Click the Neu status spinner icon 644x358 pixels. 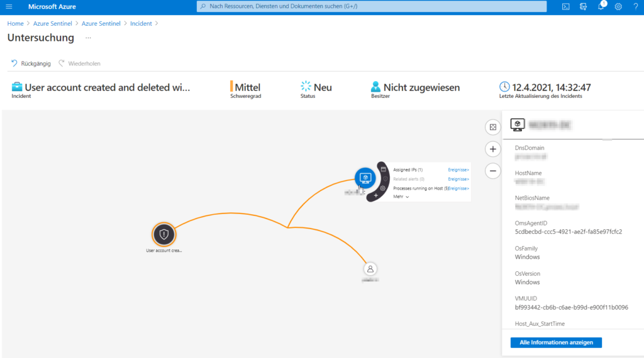[x=306, y=86]
